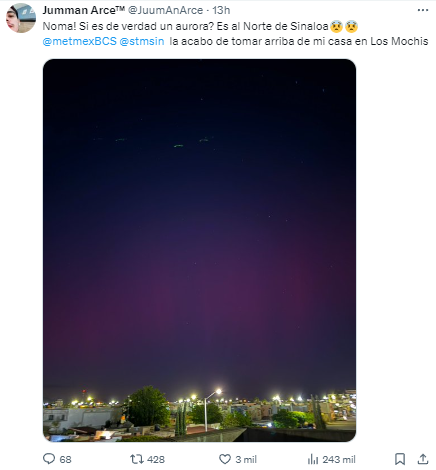Open the @stmsin mention link
This screenshot has height=470, width=436.
coord(142,41)
